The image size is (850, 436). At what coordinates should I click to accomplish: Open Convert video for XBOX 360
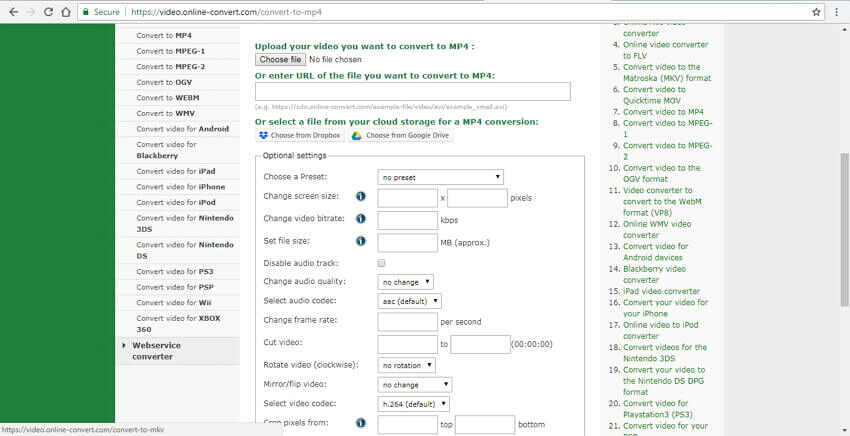tap(178, 324)
